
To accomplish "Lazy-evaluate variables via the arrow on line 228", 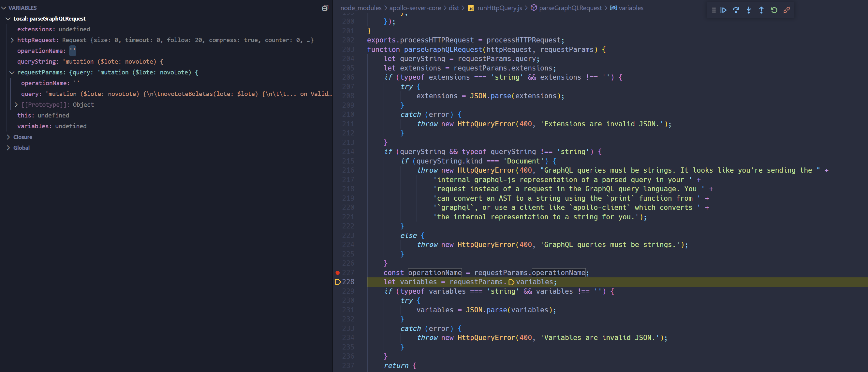I will point(511,282).
